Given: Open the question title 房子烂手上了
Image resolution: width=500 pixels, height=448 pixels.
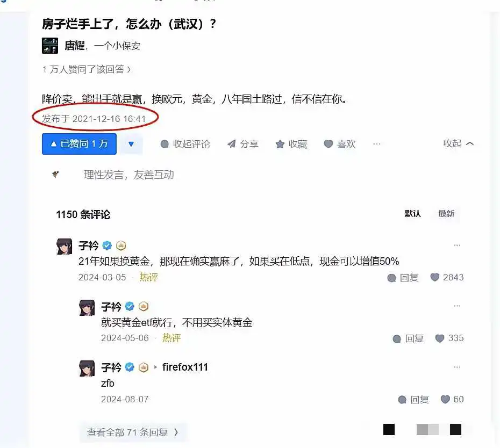Looking at the screenshot, I should [x=129, y=24].
